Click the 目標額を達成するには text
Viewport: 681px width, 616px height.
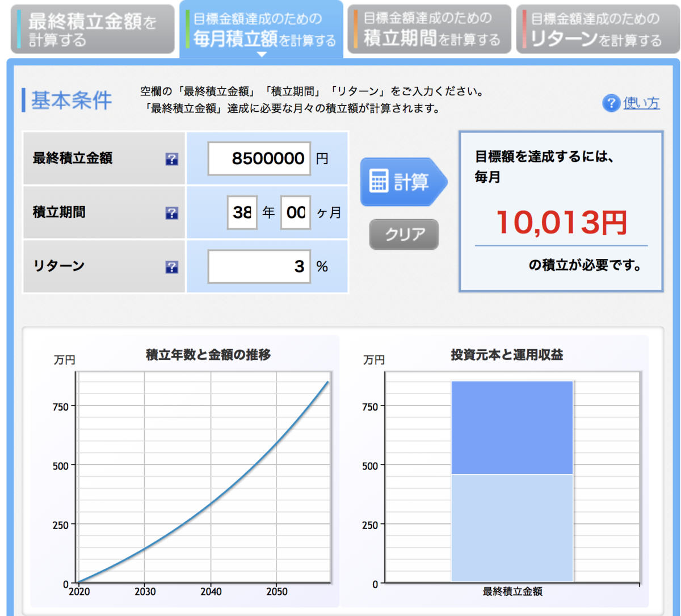pos(545,156)
